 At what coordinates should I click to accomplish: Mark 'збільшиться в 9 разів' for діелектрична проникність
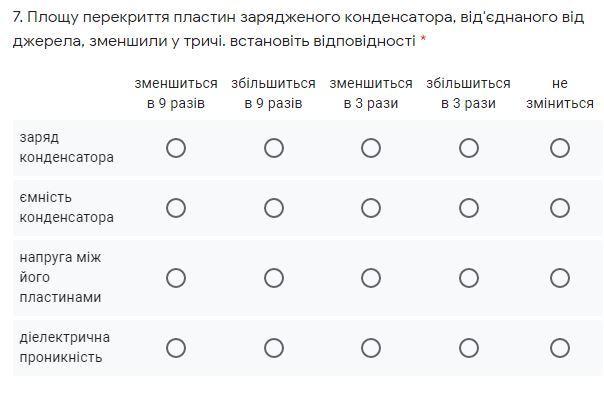pos(274,348)
